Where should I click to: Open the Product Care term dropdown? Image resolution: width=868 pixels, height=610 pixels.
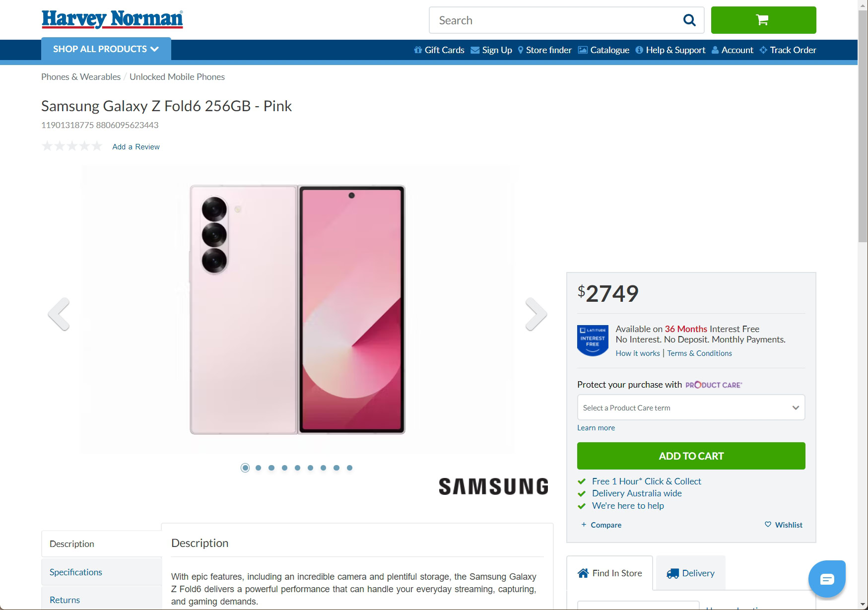tap(691, 407)
